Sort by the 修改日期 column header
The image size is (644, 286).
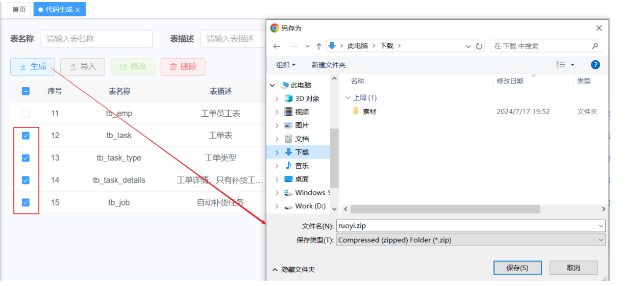click(510, 81)
